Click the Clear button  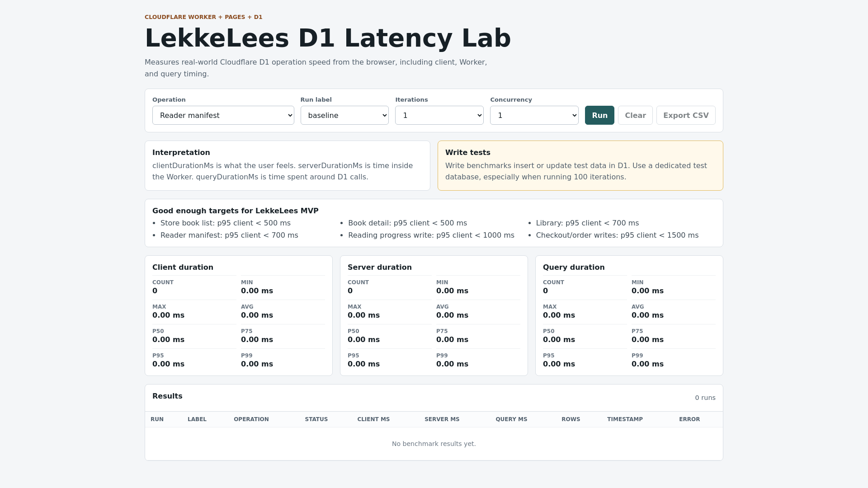tap(635, 115)
